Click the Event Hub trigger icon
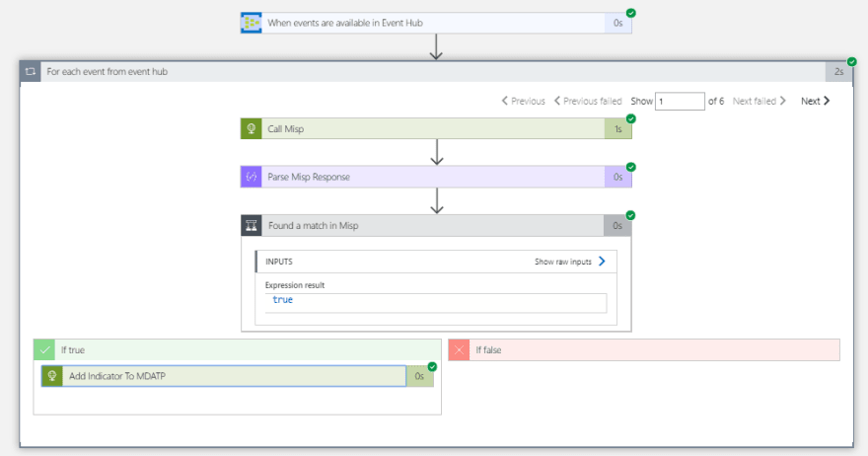 [x=251, y=23]
